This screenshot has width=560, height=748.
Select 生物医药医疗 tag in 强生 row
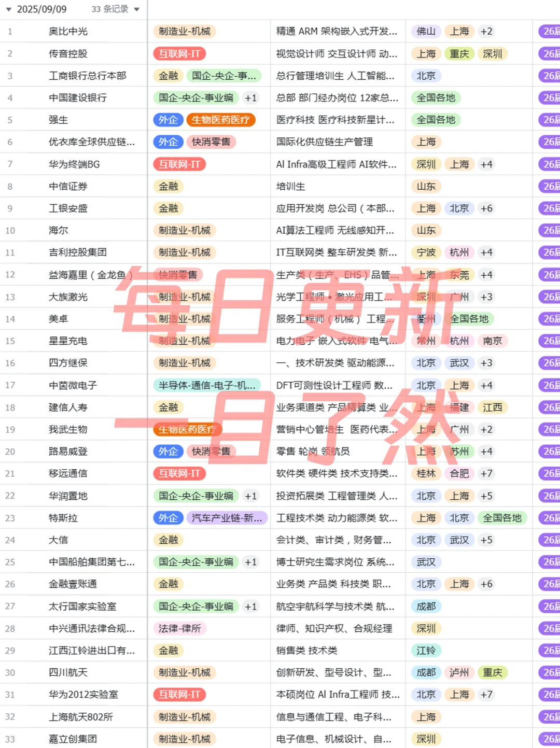[x=220, y=120]
